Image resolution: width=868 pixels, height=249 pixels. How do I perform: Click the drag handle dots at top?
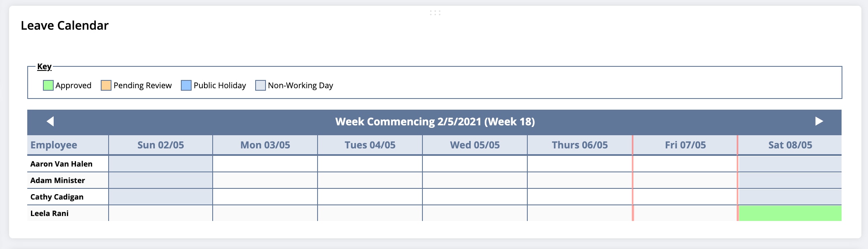(x=435, y=13)
